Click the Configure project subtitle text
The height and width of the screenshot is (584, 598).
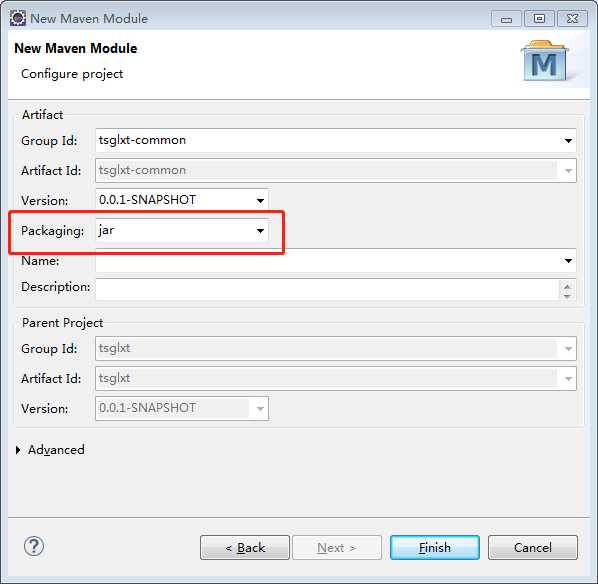(x=72, y=74)
